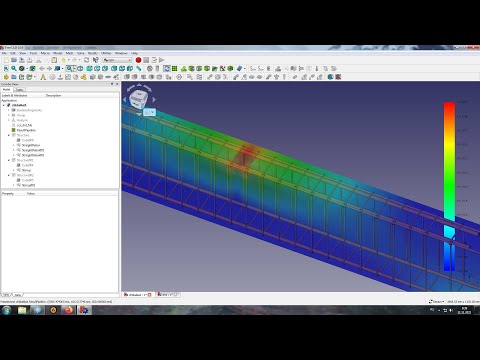Click Fit Selection magnifier icon

pyautogui.click(x=14, y=68)
